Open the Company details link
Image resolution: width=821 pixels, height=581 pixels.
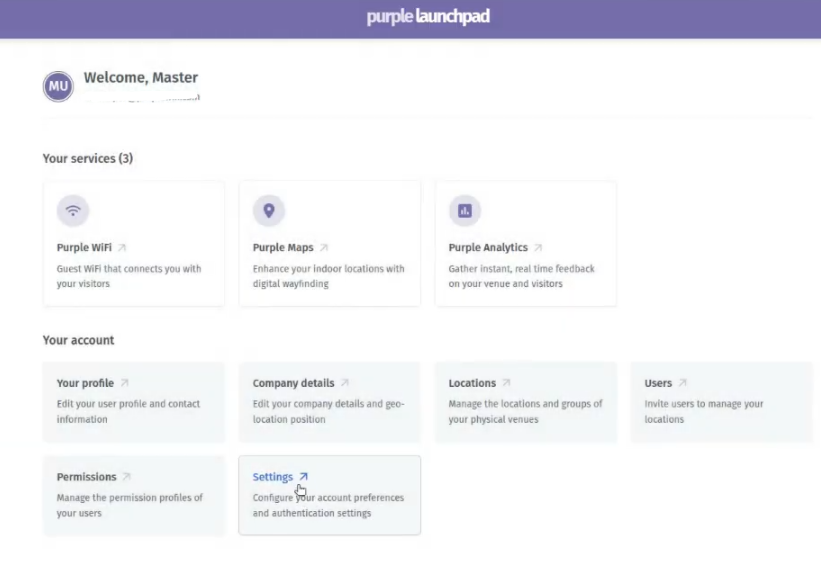coord(293,383)
